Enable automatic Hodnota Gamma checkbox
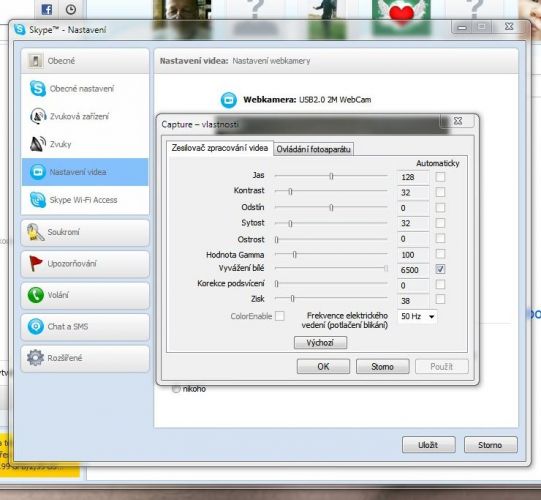The height and width of the screenshot is (500, 541). (x=440, y=254)
